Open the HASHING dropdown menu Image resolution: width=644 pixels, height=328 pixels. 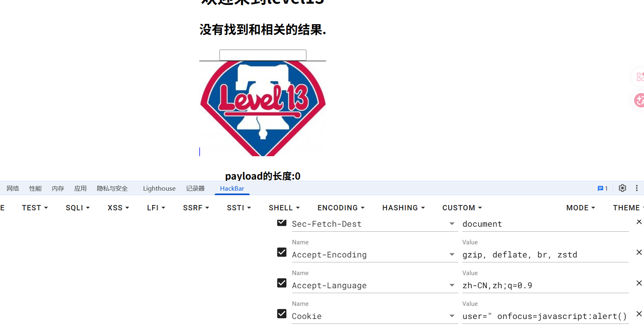[x=403, y=208]
